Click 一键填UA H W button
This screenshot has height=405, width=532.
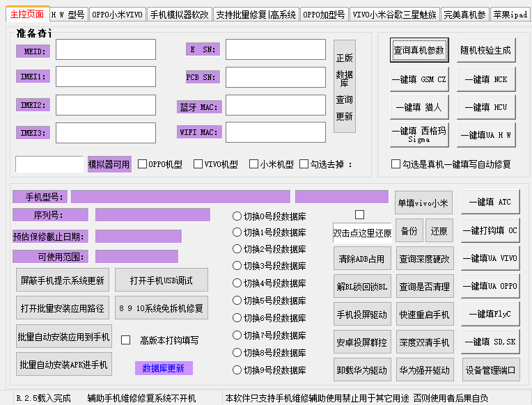coord(486,135)
